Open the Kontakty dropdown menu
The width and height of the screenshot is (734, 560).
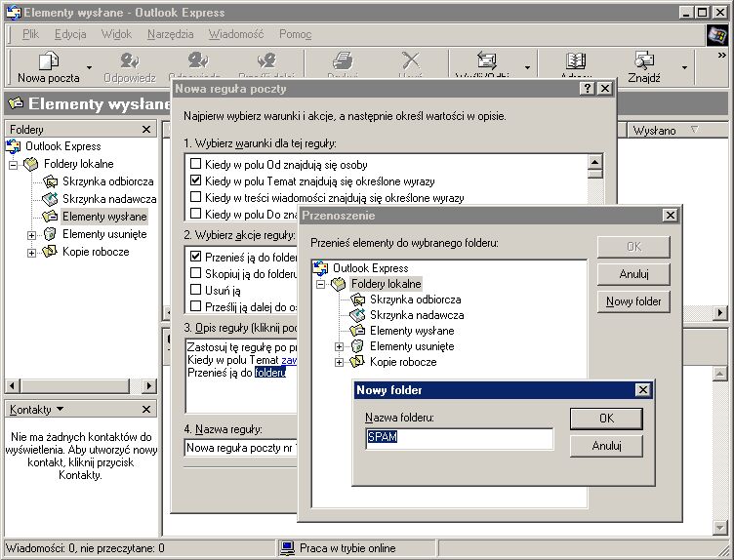click(x=36, y=410)
